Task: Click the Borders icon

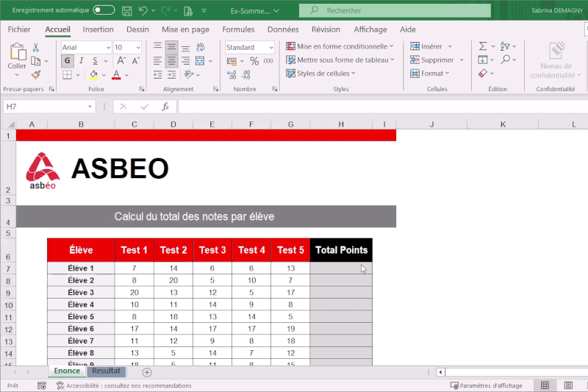Action: click(67, 74)
